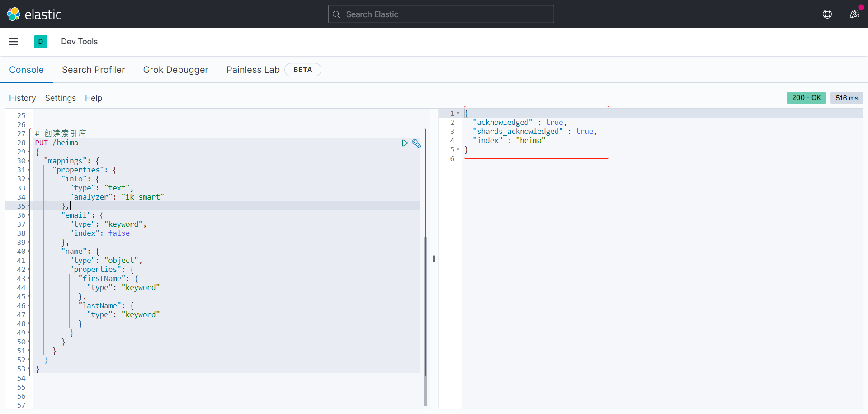Image resolution: width=868 pixels, height=414 pixels.
Task: Click the Dev Tools breadcrumb
Action: pos(80,42)
